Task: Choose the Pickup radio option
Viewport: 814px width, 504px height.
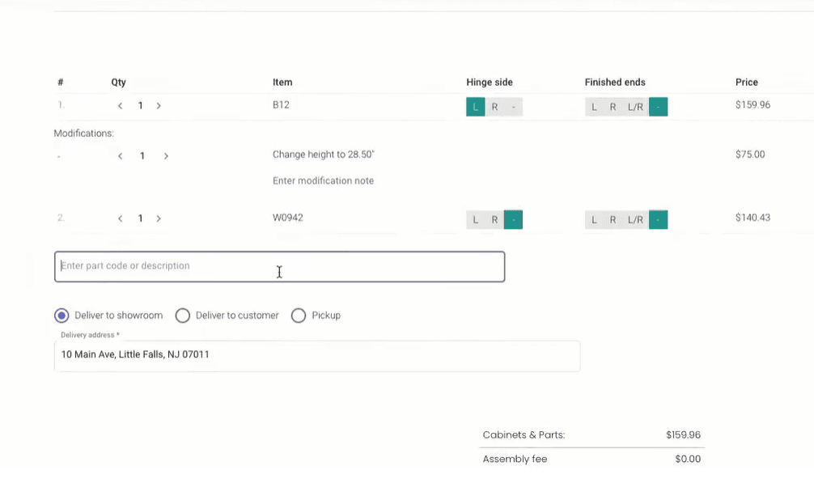Action: 299,316
